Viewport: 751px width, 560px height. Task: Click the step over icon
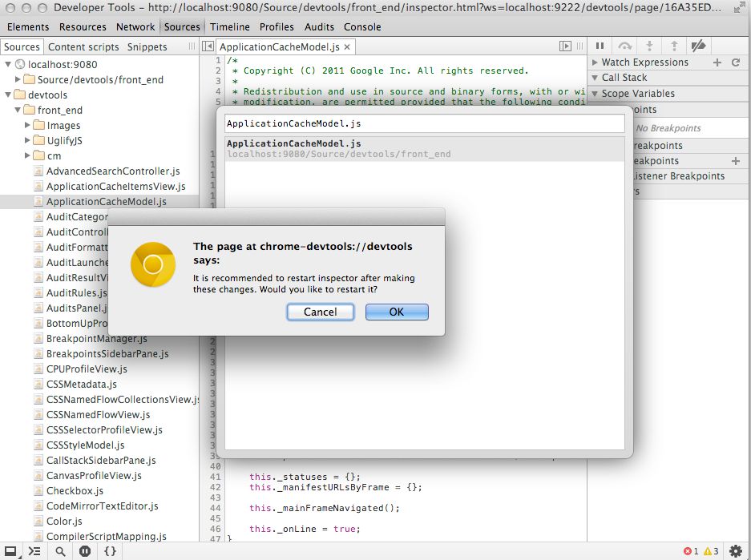pos(624,46)
